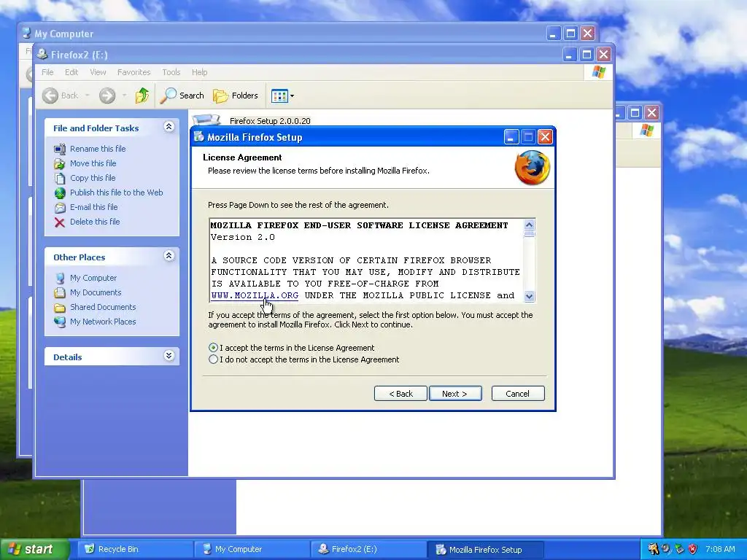Open the Tools menu
Image resolution: width=747 pixels, height=560 pixels.
171,72
